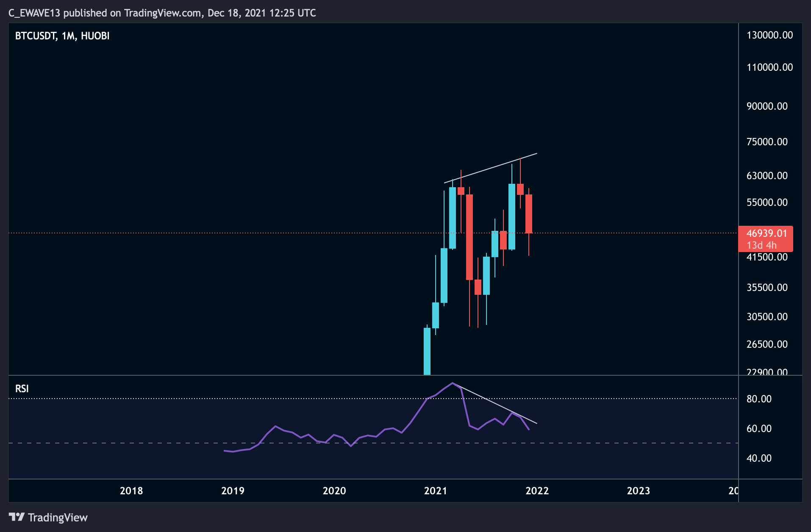
Task: Click the RSI 60.00 scale label
Action: point(759,429)
